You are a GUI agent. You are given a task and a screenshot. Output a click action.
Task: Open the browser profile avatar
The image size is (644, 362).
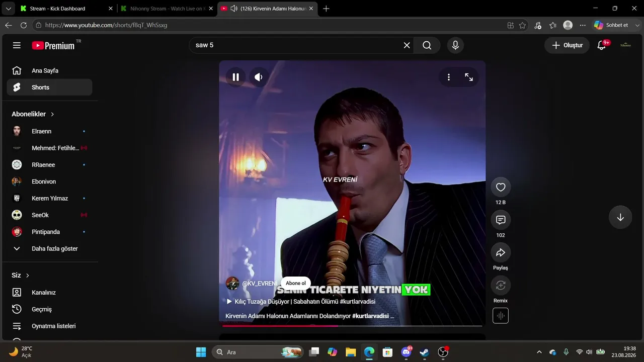point(568,25)
